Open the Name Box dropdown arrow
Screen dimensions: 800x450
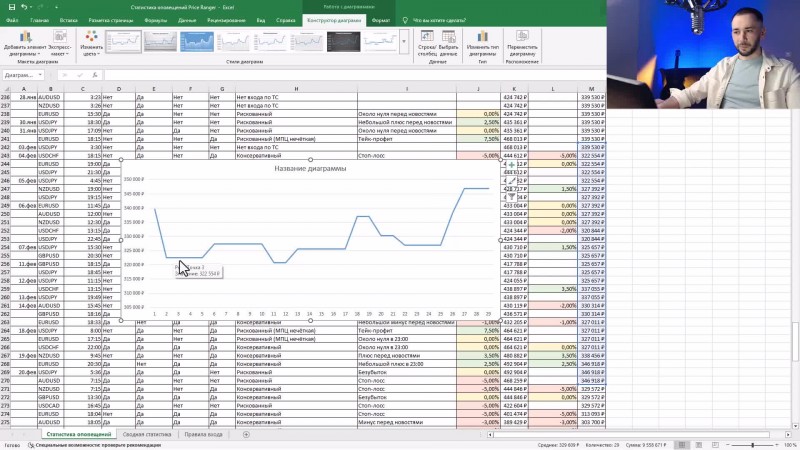pos(40,75)
